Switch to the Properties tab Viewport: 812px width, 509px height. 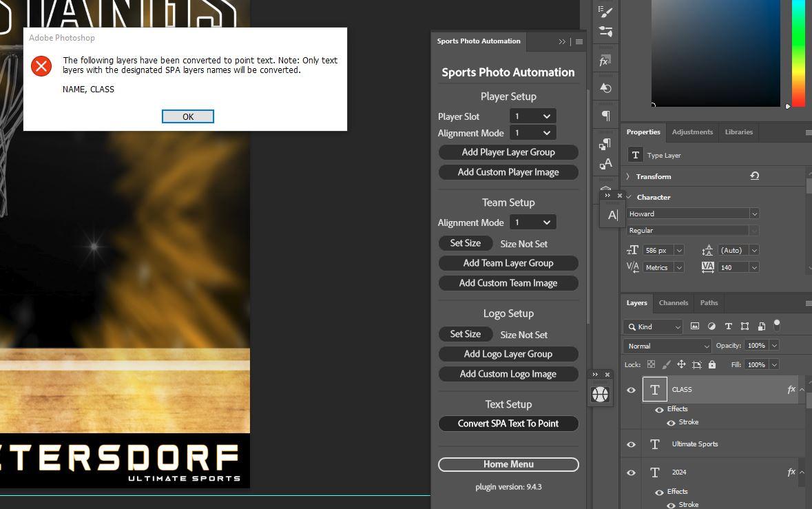[643, 132]
